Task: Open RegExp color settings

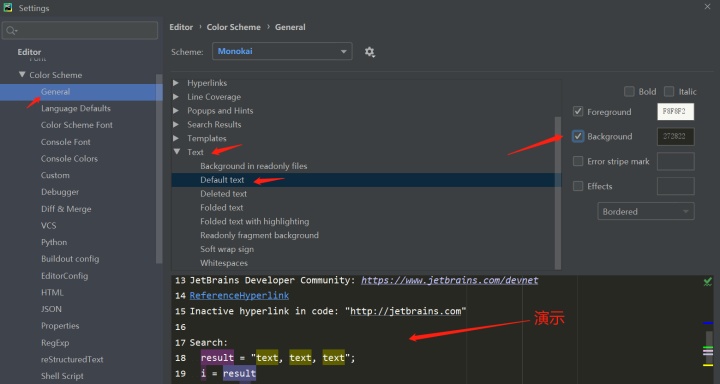Action: (x=55, y=343)
